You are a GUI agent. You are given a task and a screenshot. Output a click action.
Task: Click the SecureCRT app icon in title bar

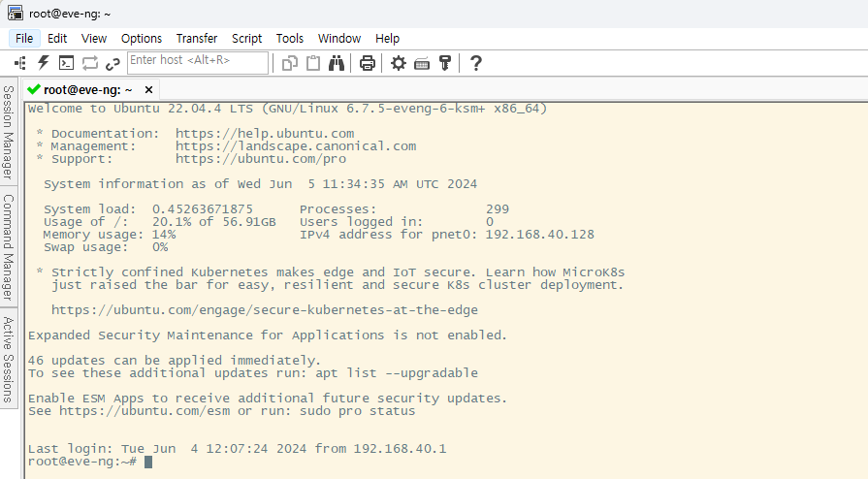(15, 13)
